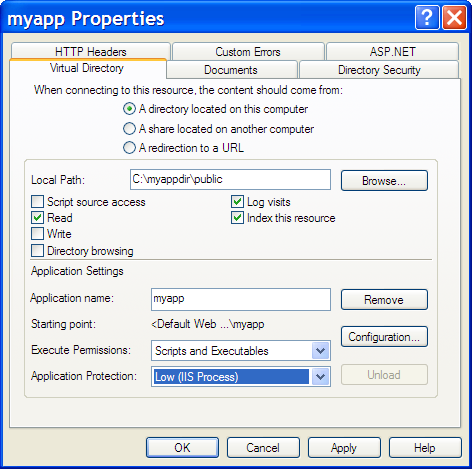Click the 'Application Settings' section label

coord(77,271)
